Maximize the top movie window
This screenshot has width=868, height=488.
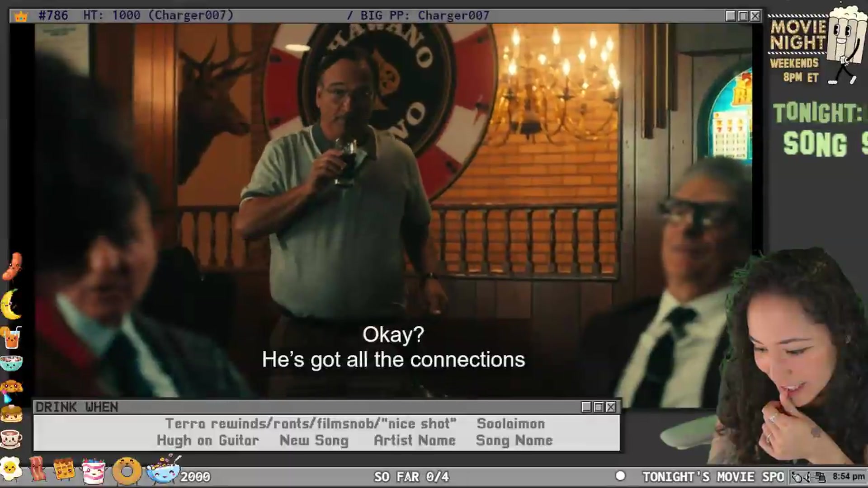(743, 16)
